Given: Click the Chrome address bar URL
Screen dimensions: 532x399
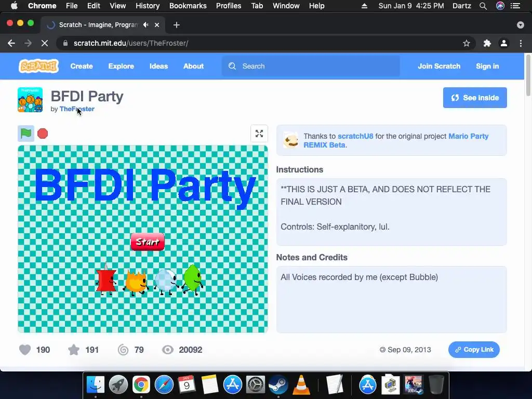Looking at the screenshot, I should coord(131,43).
